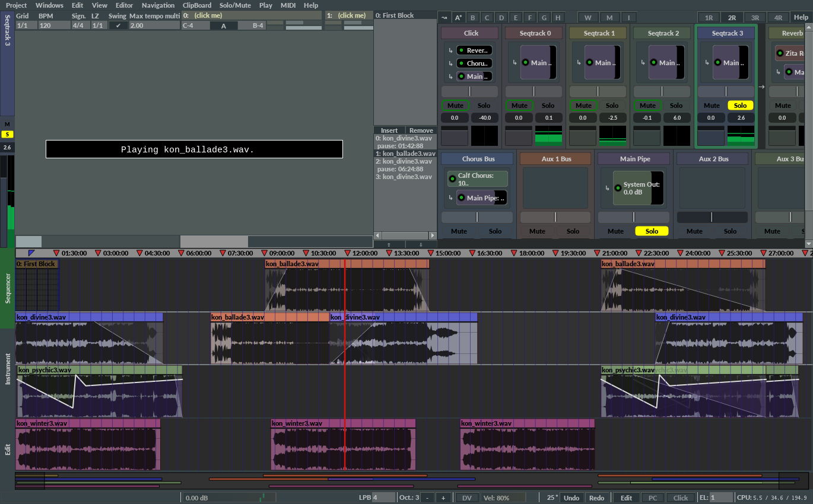Image resolution: width=813 pixels, height=504 pixels.
Task: Select mixer configuration tab B
Action: (x=472, y=18)
